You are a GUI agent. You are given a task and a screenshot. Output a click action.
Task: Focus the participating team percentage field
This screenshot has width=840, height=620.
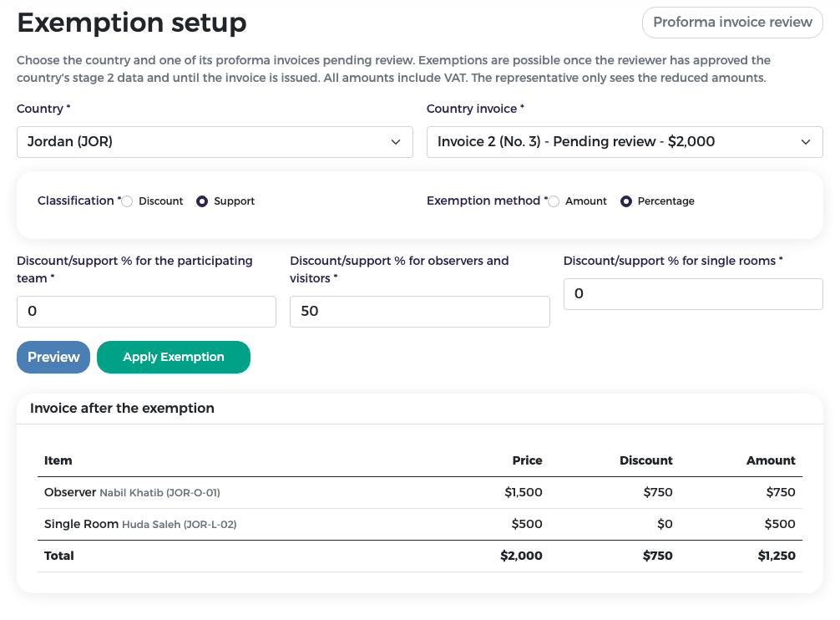point(146,312)
